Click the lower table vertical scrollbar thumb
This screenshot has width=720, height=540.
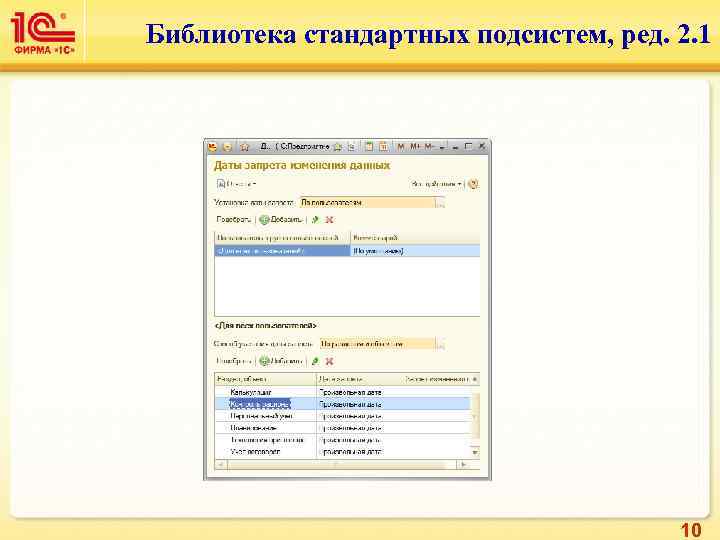point(476,416)
